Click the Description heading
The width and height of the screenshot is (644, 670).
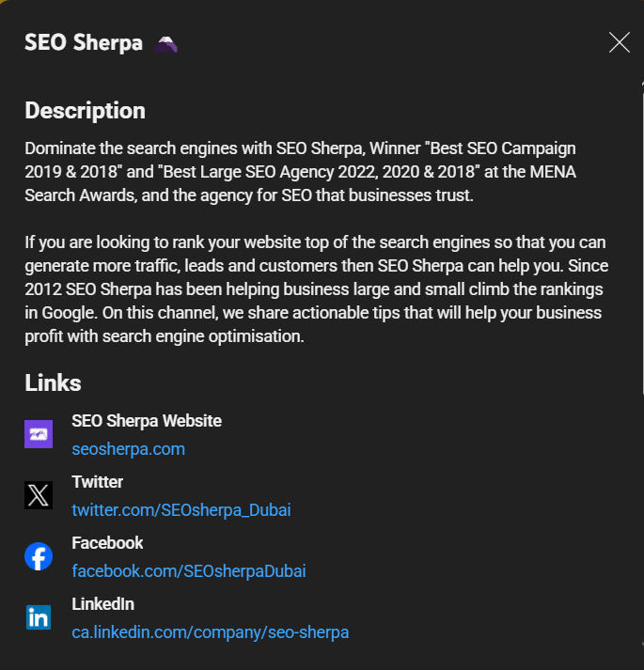click(86, 111)
